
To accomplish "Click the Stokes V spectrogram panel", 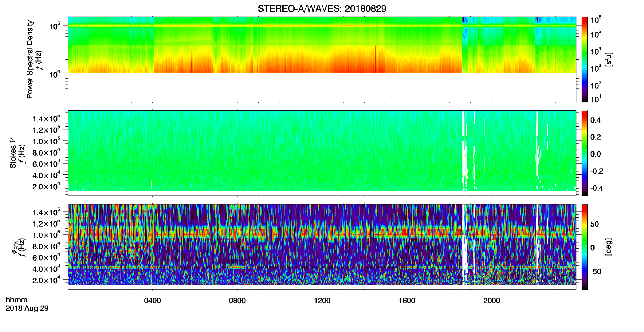I will click(322, 153).
